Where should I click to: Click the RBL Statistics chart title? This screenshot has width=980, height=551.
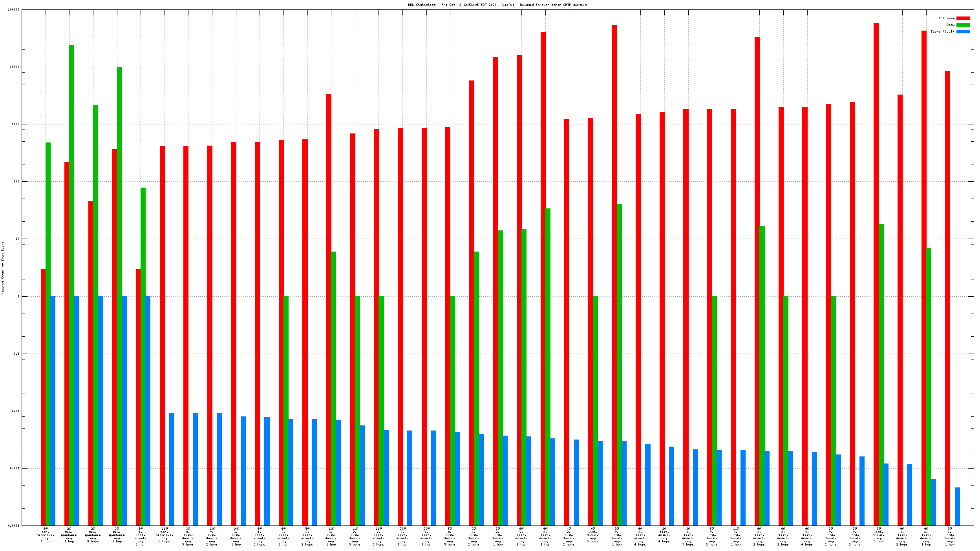pyautogui.click(x=497, y=5)
